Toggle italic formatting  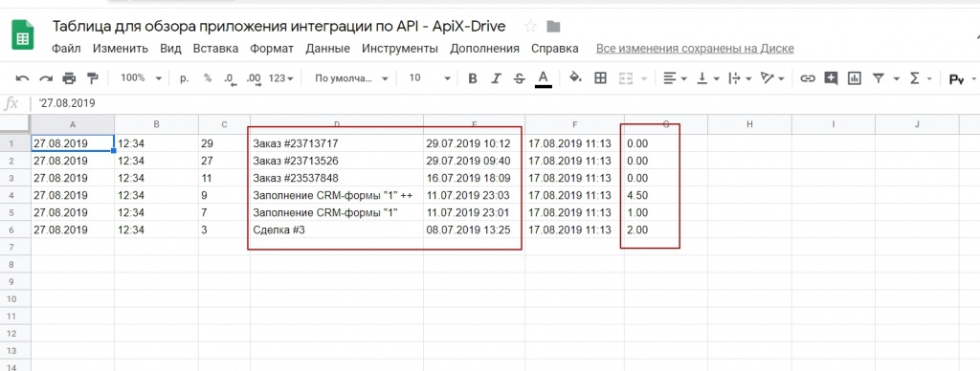click(496, 78)
